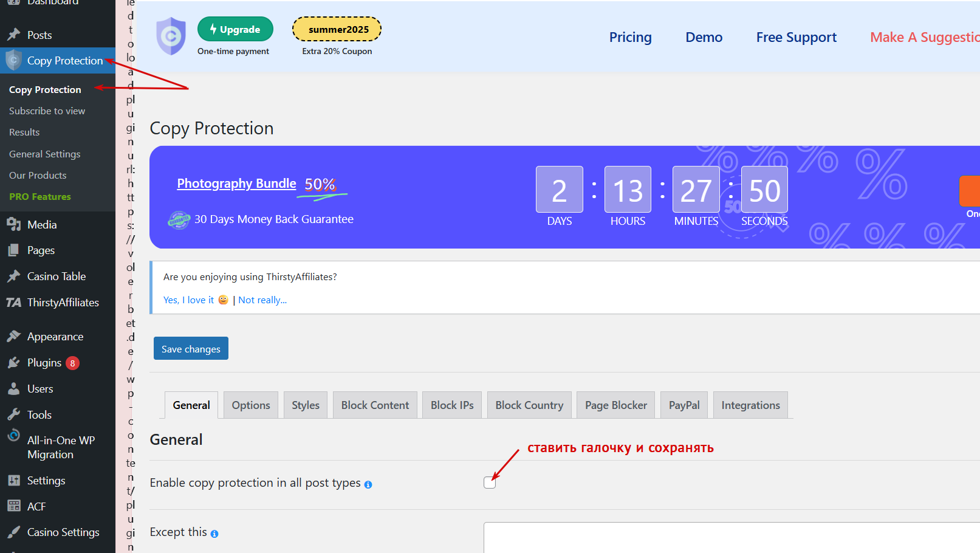Click the 'Copy Protection' page heading
This screenshot has height=553, width=980.
coord(211,128)
